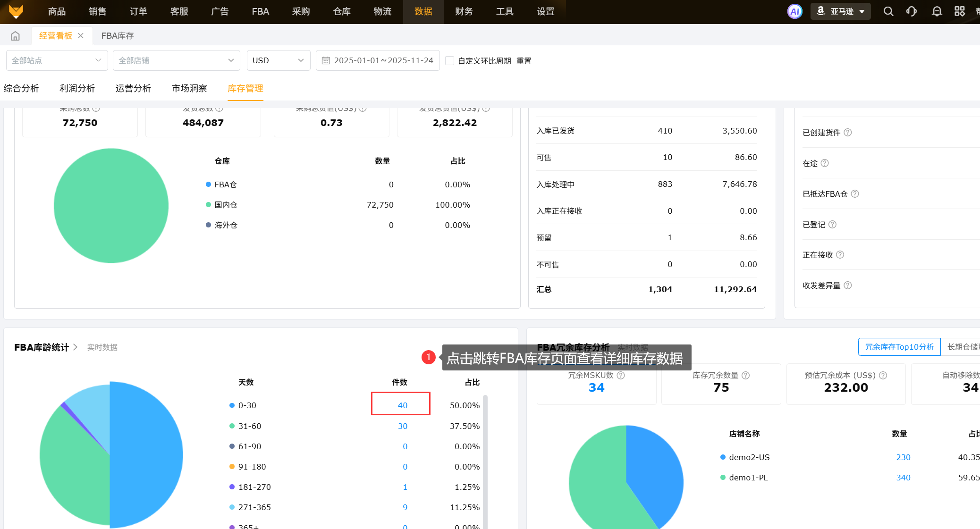Open the notification bell
980x529 pixels.
point(937,11)
